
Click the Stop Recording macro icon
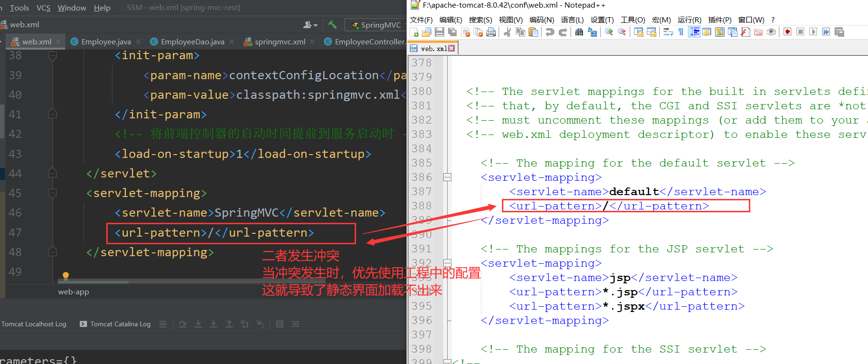pyautogui.click(x=800, y=32)
